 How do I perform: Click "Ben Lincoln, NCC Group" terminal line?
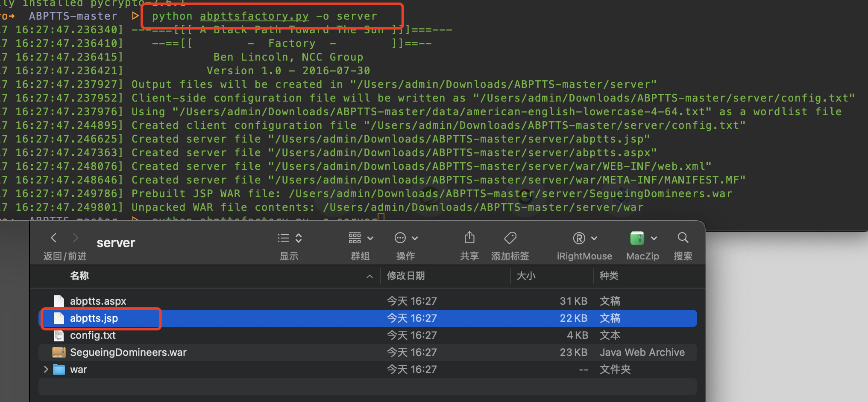click(288, 57)
